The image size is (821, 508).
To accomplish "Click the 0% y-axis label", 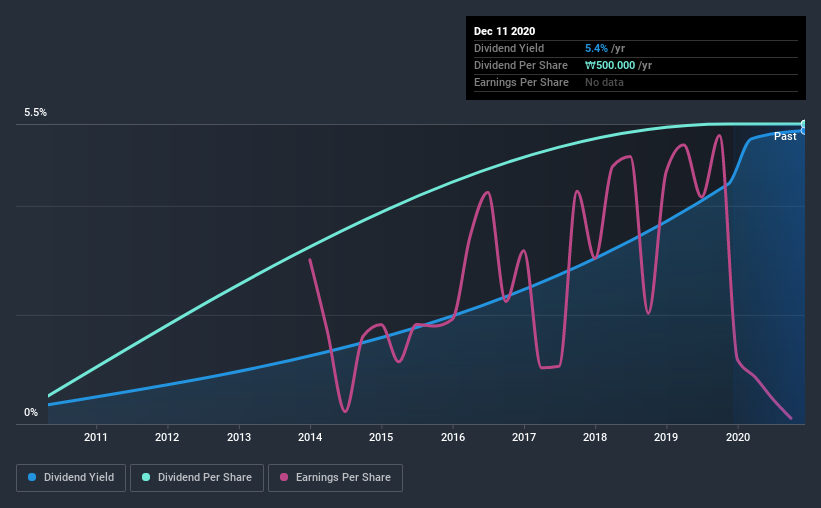I will click(x=31, y=413).
